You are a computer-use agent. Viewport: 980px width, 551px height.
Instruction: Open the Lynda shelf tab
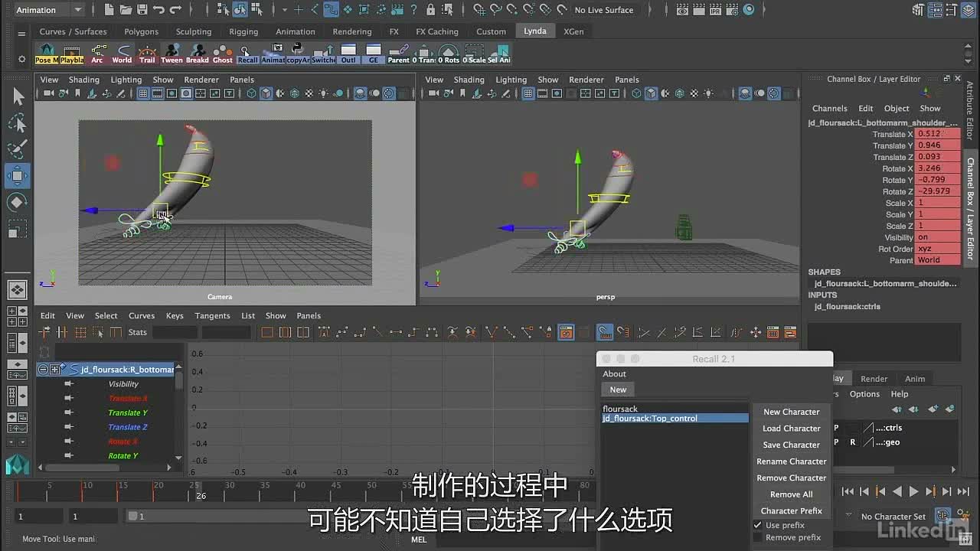535,31
